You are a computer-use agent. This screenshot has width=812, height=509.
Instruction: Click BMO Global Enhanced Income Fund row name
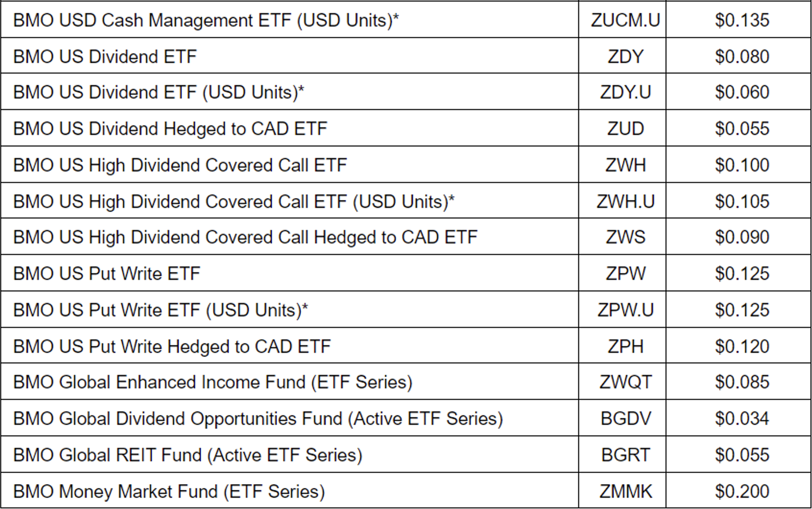[213, 382]
